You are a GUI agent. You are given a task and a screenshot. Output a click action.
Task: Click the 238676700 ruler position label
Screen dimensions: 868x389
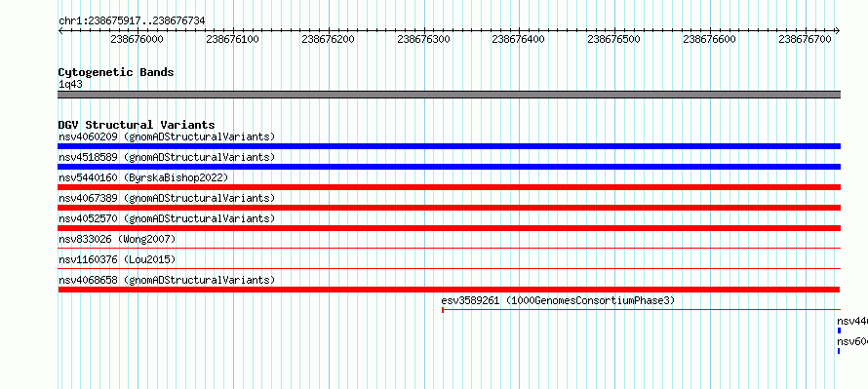tap(806, 39)
